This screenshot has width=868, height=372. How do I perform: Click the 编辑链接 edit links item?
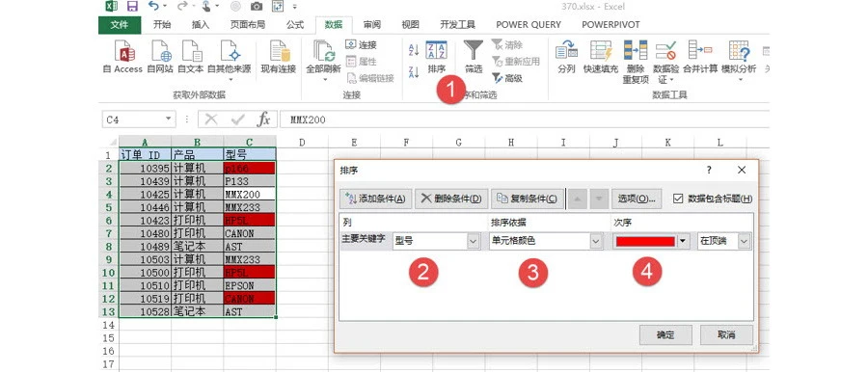[x=369, y=78]
